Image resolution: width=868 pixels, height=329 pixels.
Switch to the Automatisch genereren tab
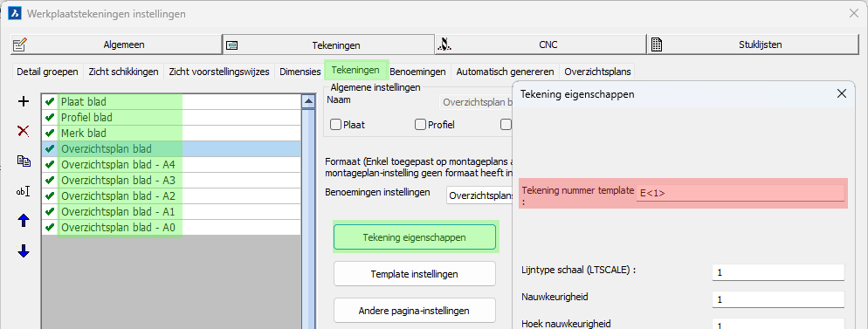coord(505,72)
